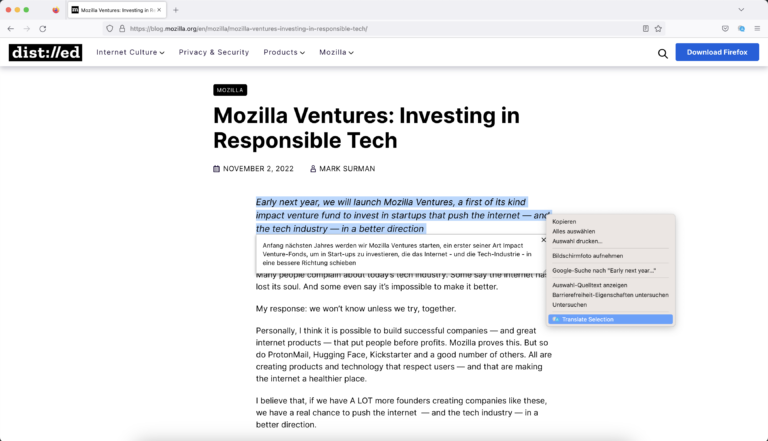Viewport: 768px width, 441px height.
Task: Click the tracking protection shield icon
Action: pyautogui.click(x=110, y=28)
